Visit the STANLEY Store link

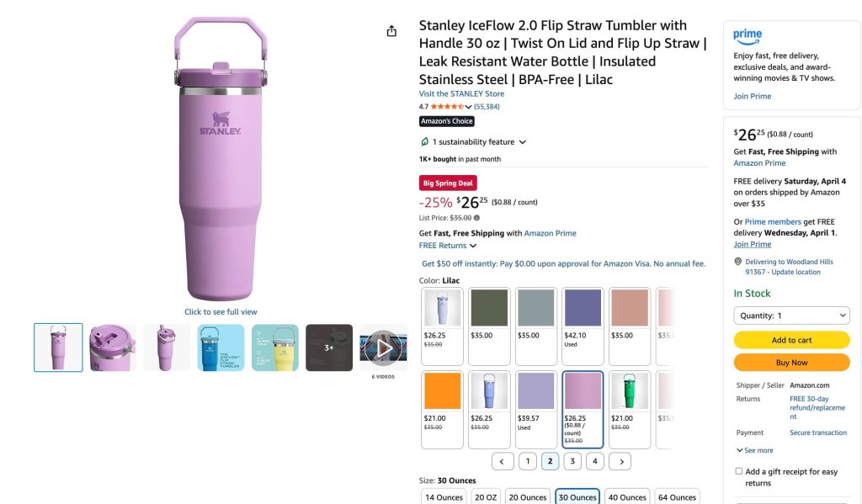tap(461, 94)
